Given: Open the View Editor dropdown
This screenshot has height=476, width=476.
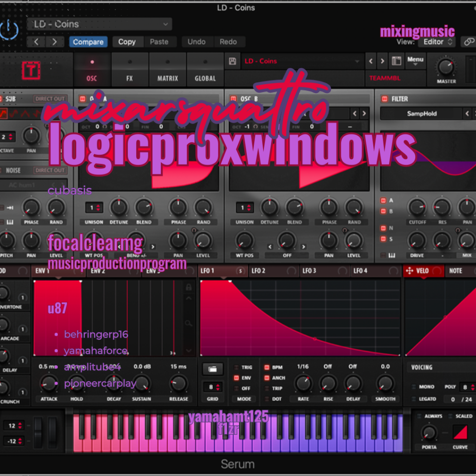Looking at the screenshot, I should (437, 41).
